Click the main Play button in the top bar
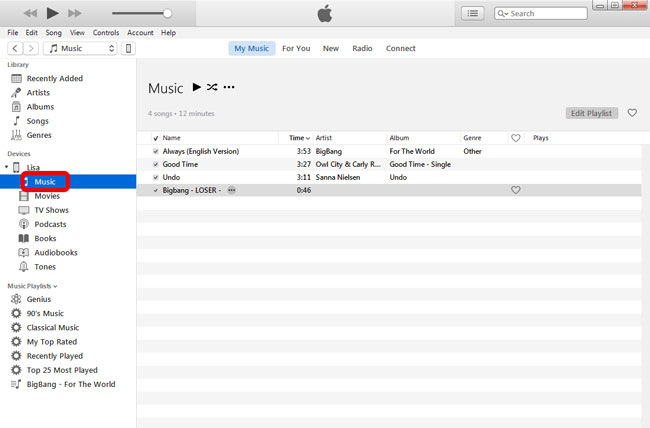This screenshot has height=428, width=650. [52, 13]
